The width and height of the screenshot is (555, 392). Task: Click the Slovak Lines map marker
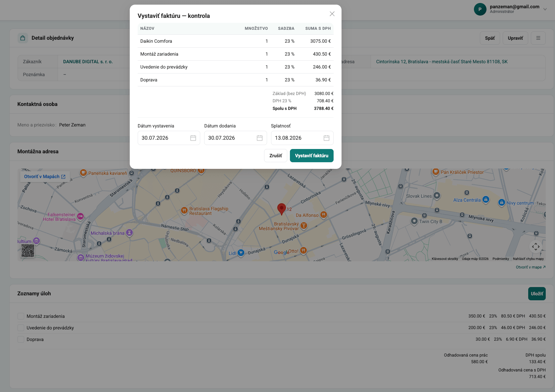pos(437,196)
